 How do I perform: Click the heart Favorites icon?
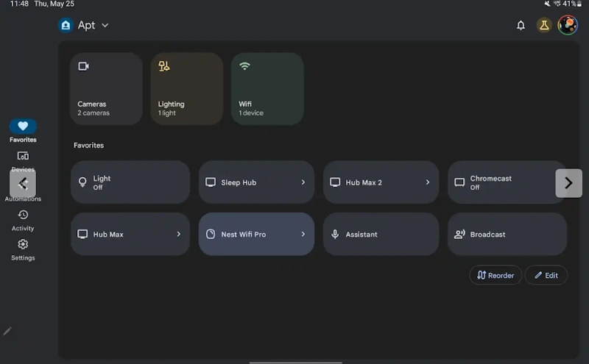click(x=23, y=126)
